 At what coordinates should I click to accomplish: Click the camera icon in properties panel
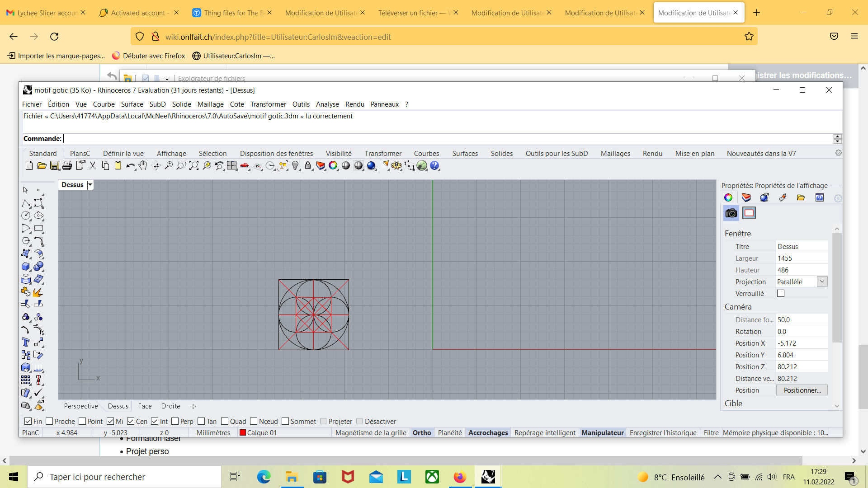click(731, 213)
